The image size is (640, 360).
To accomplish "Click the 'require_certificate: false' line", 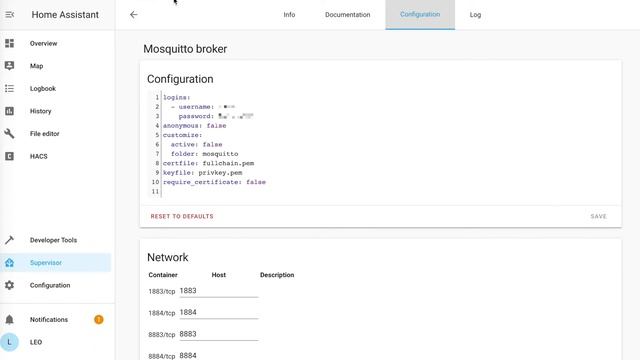I will point(214,182).
